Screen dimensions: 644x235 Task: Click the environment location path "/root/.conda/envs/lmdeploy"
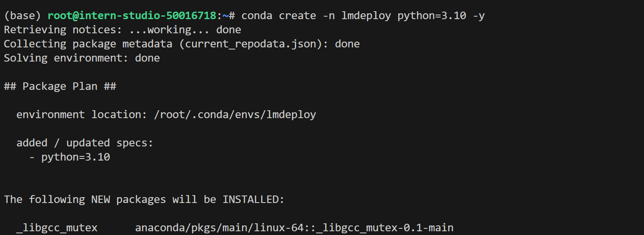click(235, 115)
